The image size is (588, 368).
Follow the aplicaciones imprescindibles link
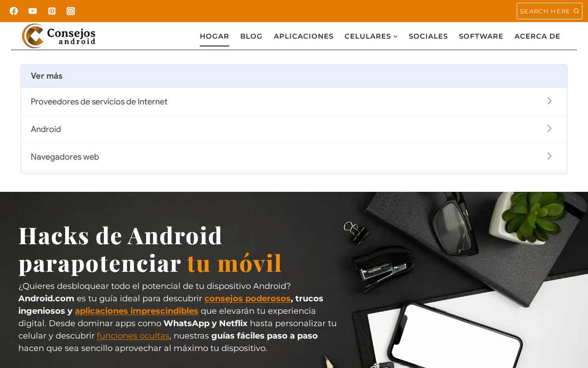[136, 311]
